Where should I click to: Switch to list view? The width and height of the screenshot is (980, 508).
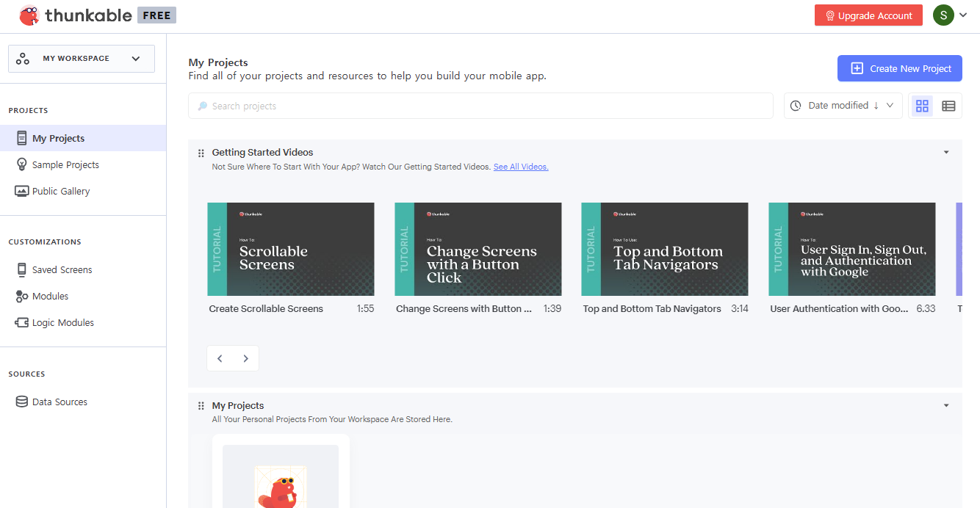tap(948, 106)
